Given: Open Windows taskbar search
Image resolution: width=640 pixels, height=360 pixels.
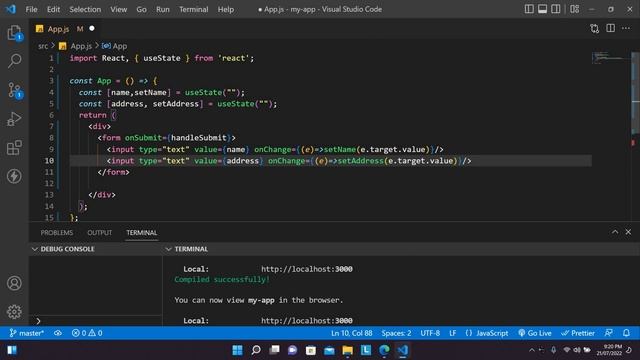Looking at the screenshot, I should pyautogui.click(x=256, y=350).
